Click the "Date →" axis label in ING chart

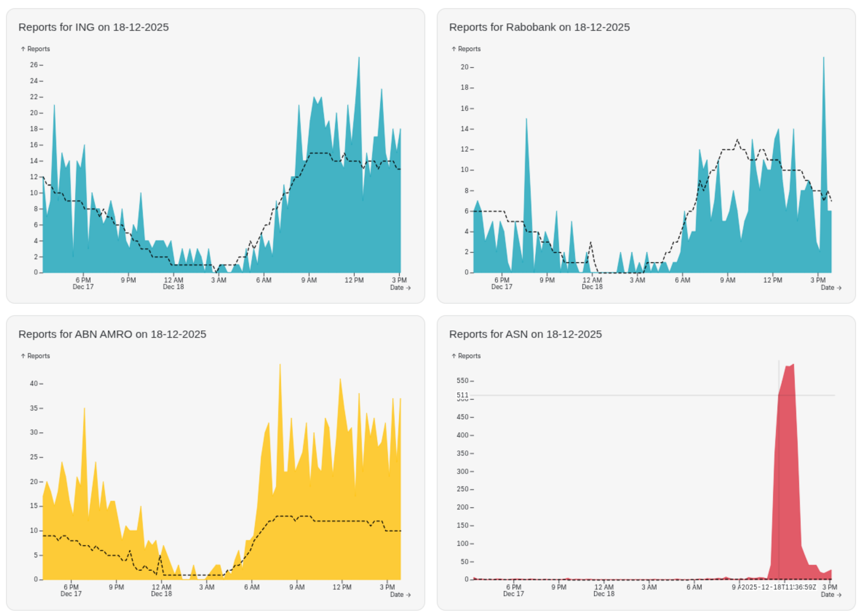[x=400, y=288]
